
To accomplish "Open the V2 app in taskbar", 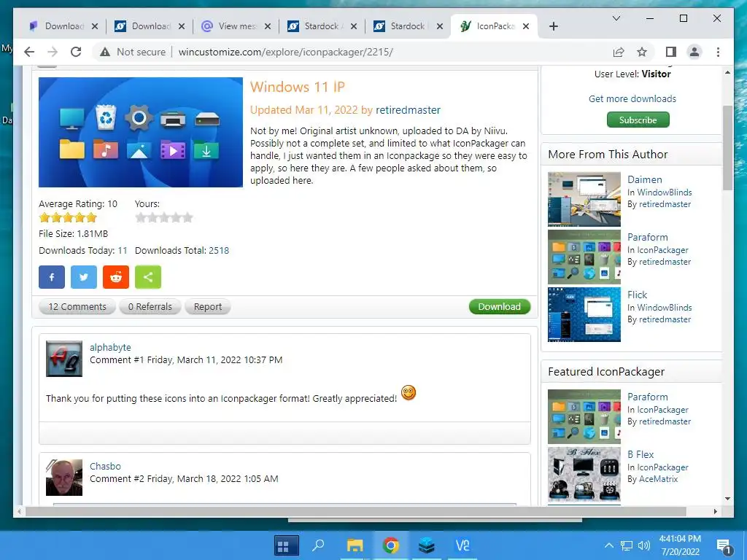I will (462, 545).
